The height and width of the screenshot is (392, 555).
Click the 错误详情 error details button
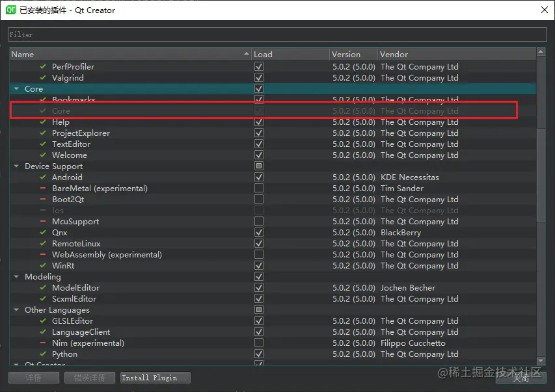(x=90, y=378)
